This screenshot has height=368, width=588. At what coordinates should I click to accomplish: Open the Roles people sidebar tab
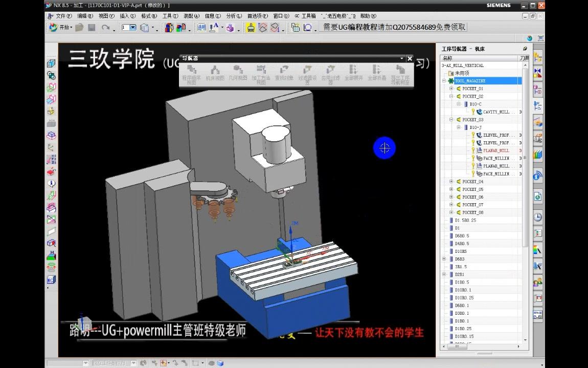coord(538,282)
